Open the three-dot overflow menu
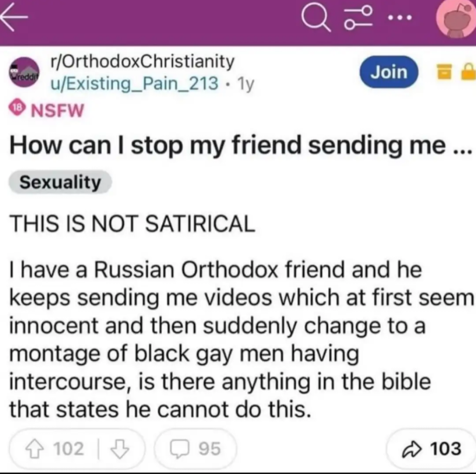Screen dimensions: 476x474 click(x=400, y=17)
